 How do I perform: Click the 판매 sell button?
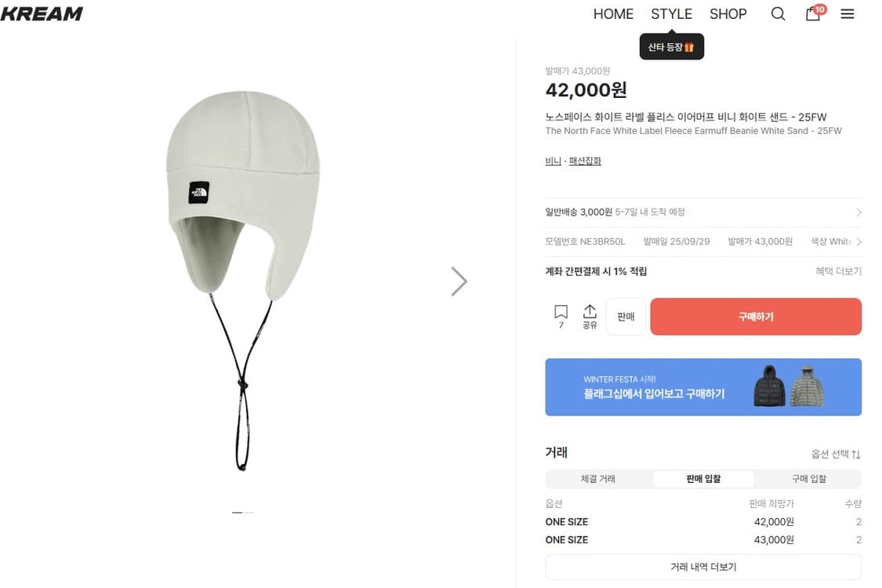click(x=625, y=316)
